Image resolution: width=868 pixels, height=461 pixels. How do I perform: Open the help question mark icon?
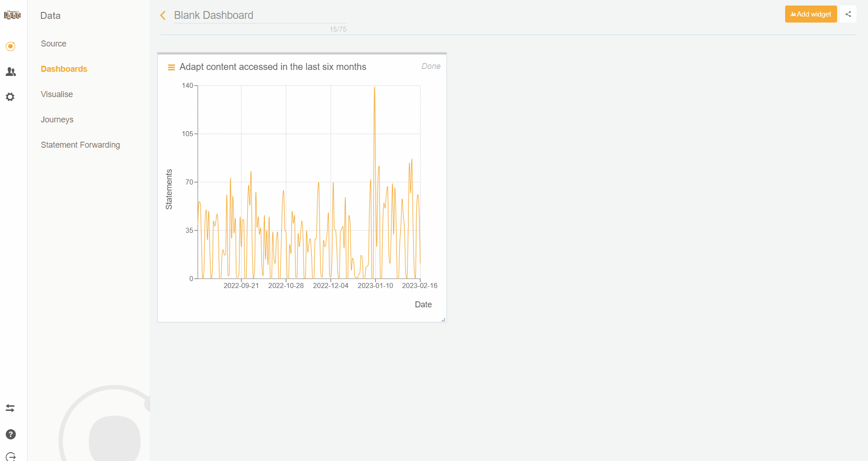tap(10, 434)
